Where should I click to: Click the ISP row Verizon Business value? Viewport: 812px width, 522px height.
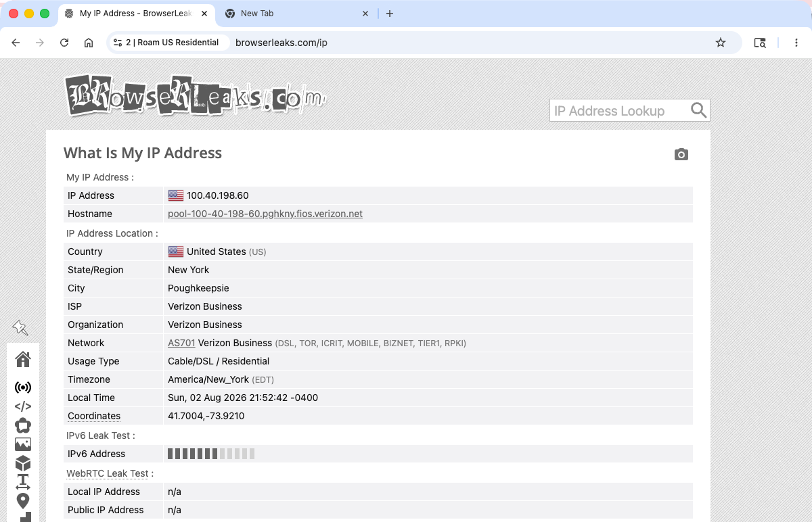[205, 306]
